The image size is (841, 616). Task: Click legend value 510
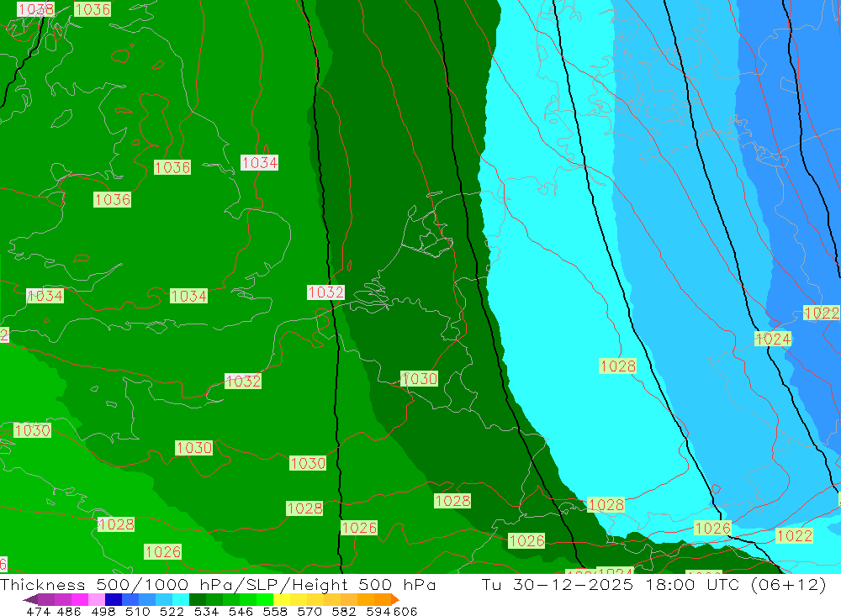[x=137, y=612]
